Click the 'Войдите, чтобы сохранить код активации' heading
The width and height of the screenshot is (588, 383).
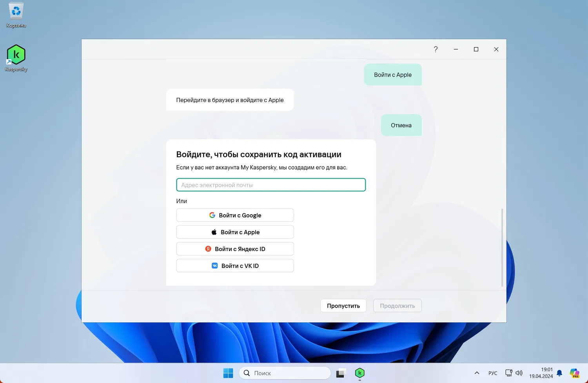click(x=259, y=154)
